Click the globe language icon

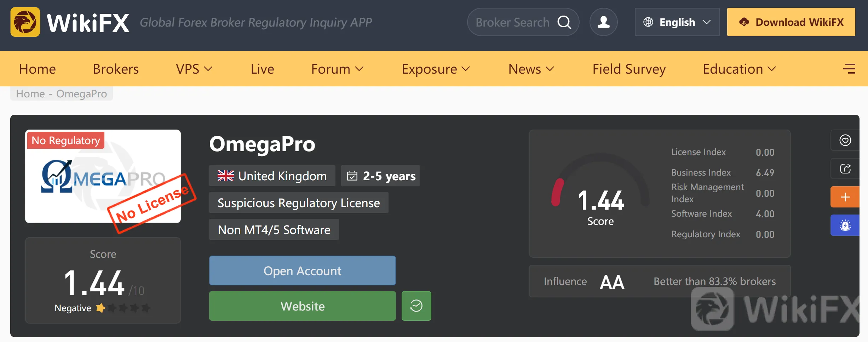648,22
